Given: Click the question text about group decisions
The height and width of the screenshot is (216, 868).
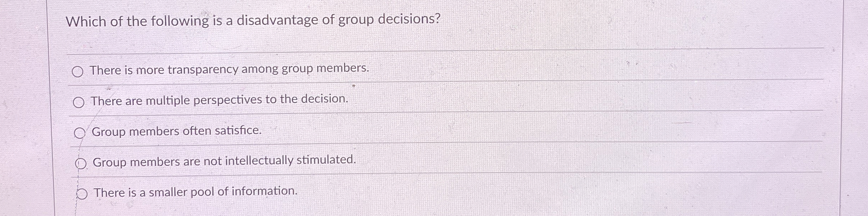Looking at the screenshot, I should pos(253,20).
